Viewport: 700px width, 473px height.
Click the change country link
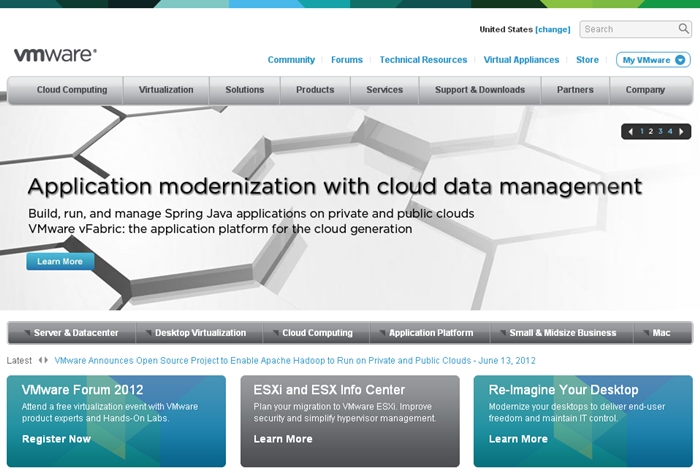point(553,30)
